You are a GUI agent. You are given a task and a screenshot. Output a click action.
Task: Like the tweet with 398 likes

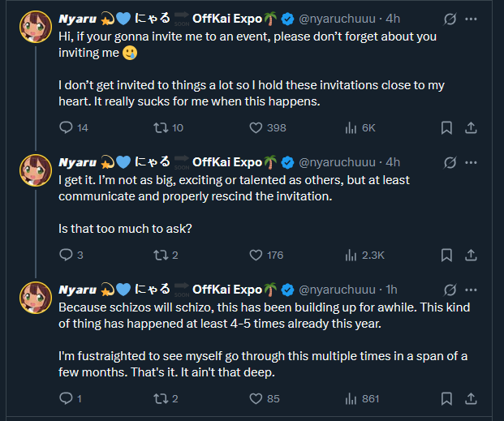click(x=256, y=127)
